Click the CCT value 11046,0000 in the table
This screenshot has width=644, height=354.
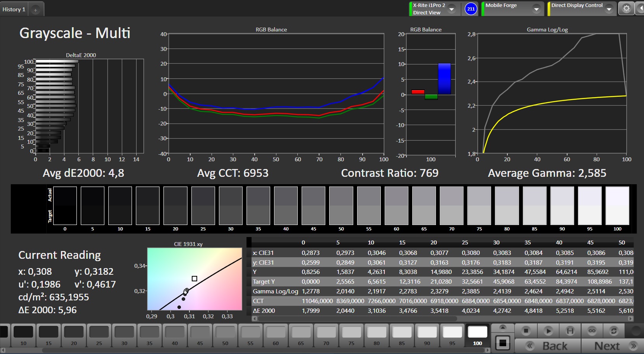tap(317, 301)
